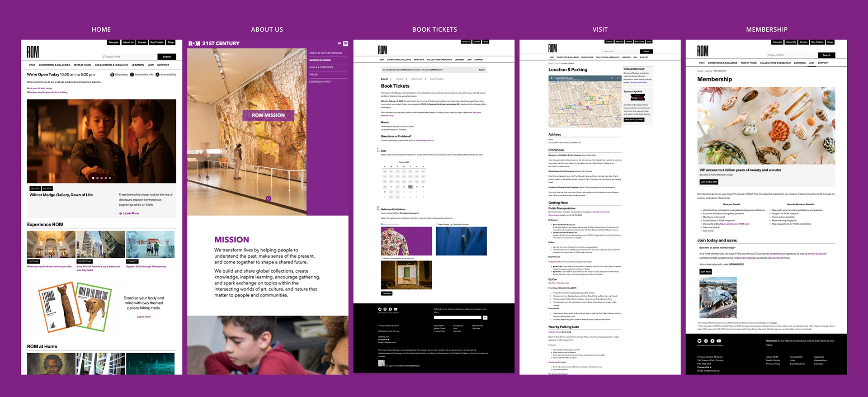Viewport: 868px width, 397px height.
Task: Click Learn More under the Willner Madge Gallery
Action: [x=129, y=213]
